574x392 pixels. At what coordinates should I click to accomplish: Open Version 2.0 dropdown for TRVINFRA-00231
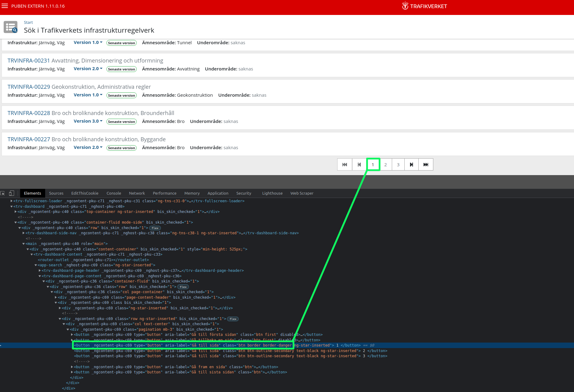click(88, 69)
